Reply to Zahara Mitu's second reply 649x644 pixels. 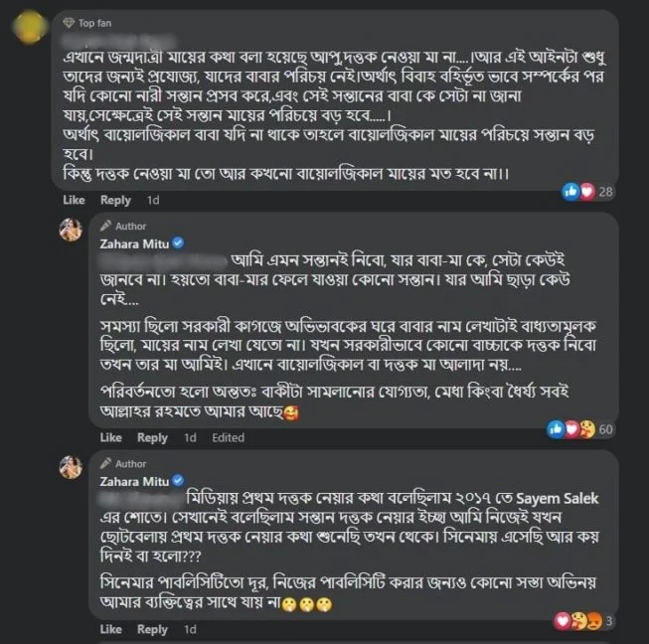(152, 629)
